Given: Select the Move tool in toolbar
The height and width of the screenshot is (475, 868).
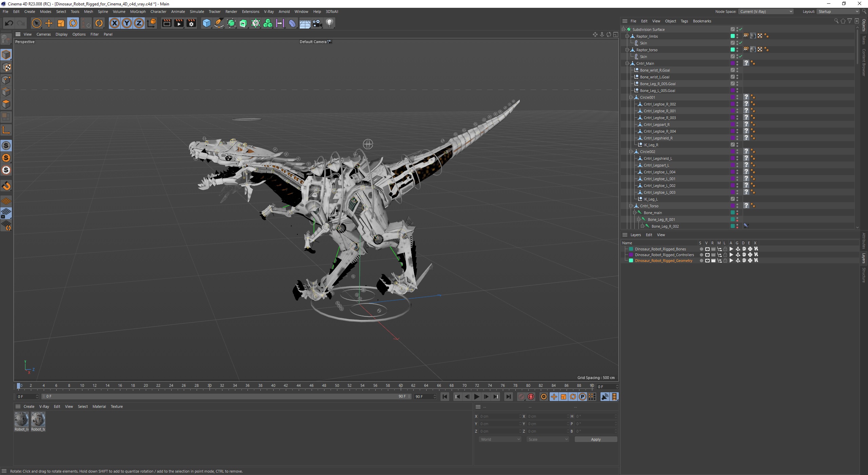Looking at the screenshot, I should pos(49,23).
